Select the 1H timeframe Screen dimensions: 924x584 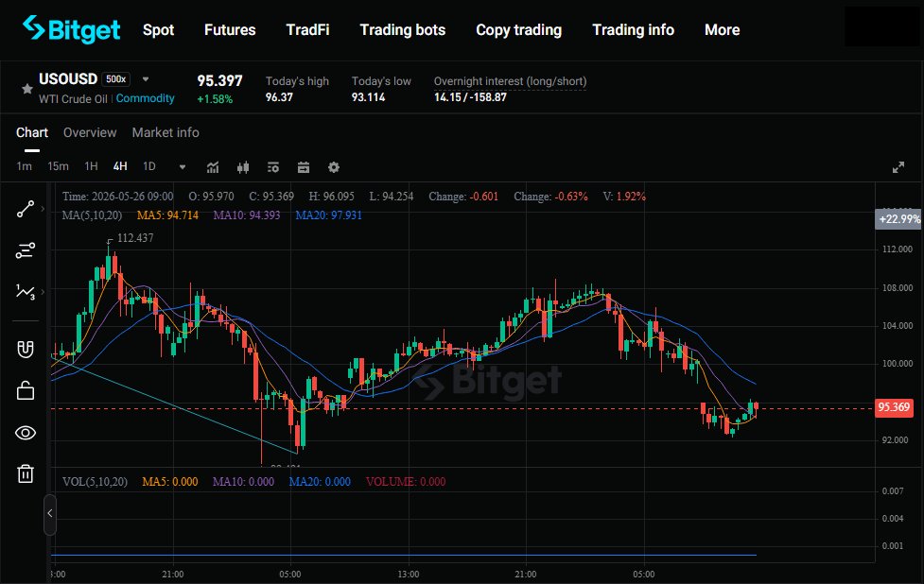pyautogui.click(x=91, y=166)
